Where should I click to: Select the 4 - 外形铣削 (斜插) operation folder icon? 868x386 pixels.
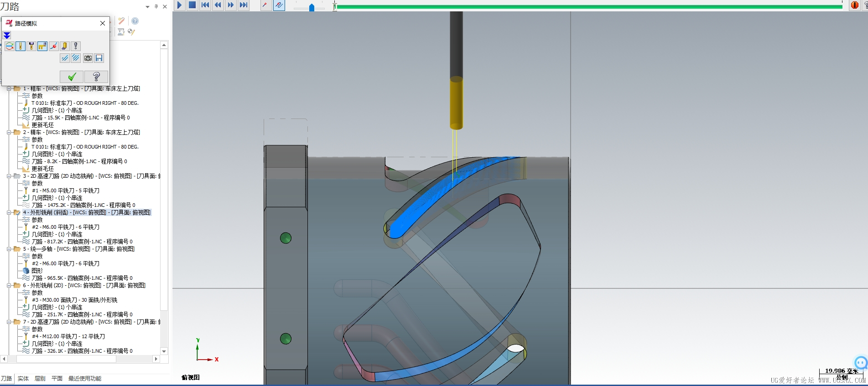click(x=17, y=212)
